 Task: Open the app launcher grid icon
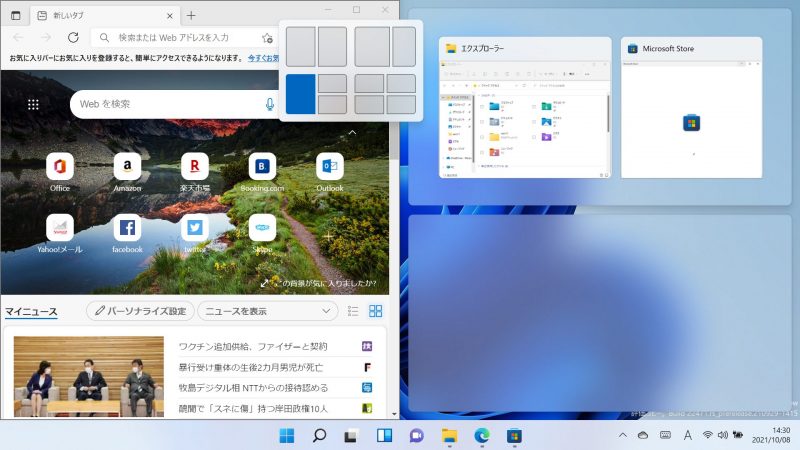coord(33,105)
